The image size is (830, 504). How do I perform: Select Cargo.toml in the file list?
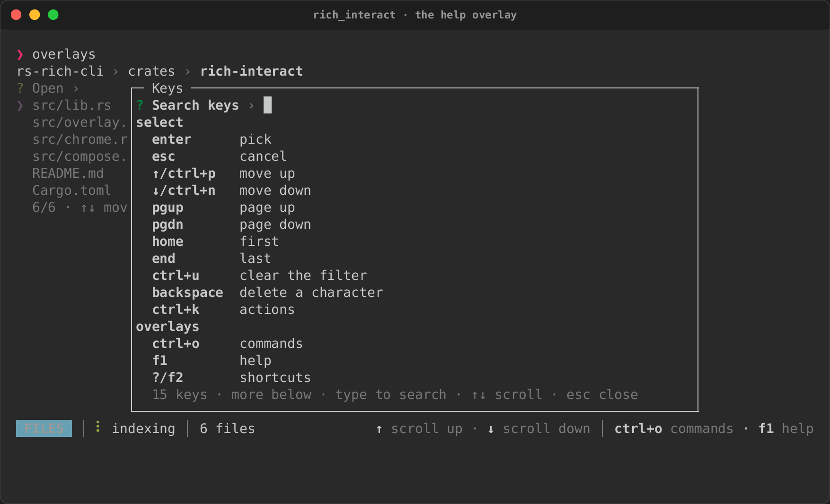click(x=71, y=190)
